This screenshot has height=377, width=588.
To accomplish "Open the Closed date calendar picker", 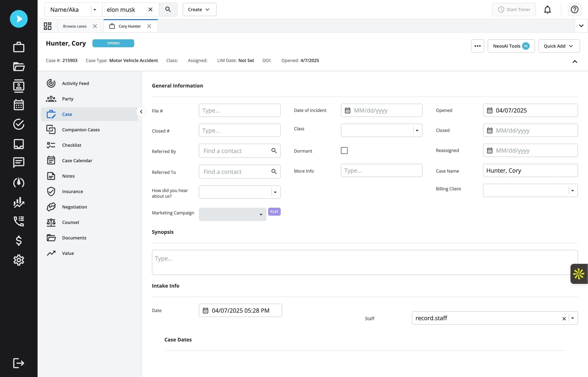I will click(490, 130).
